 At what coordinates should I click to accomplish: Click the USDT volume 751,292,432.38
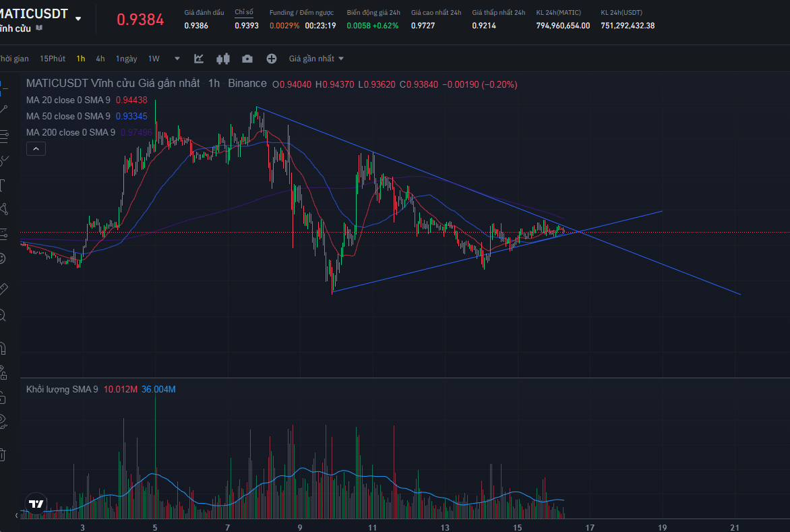(x=628, y=26)
